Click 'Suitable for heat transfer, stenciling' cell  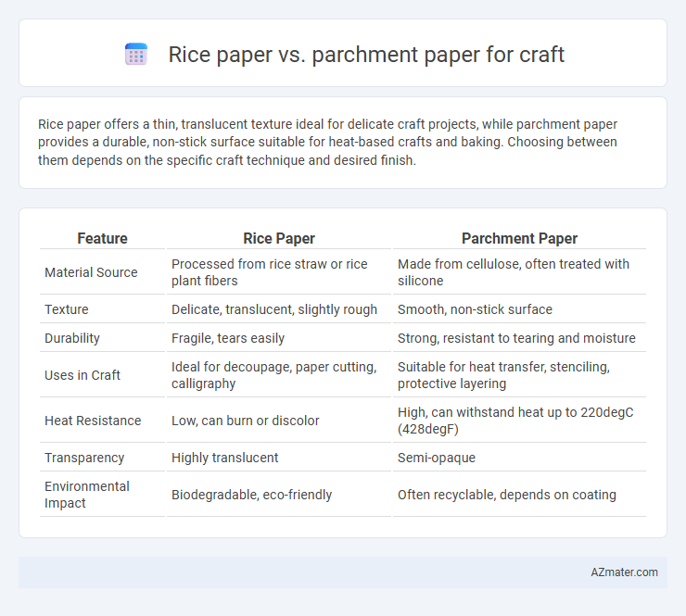(503, 375)
